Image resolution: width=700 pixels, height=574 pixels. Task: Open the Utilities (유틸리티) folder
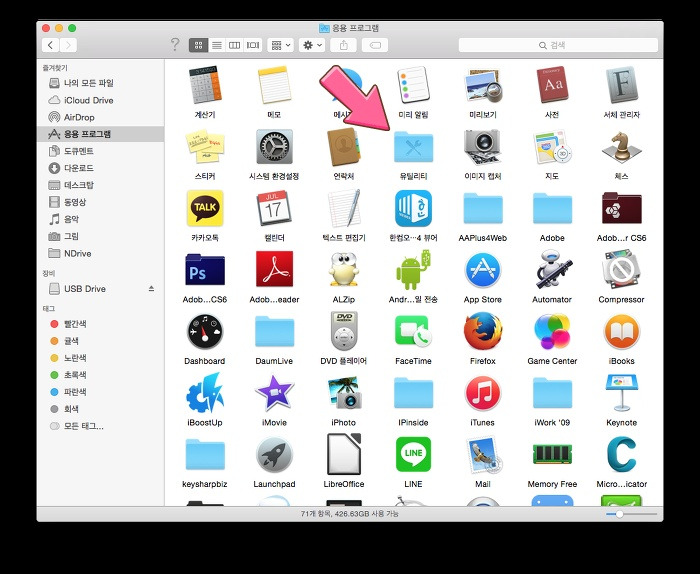point(413,146)
